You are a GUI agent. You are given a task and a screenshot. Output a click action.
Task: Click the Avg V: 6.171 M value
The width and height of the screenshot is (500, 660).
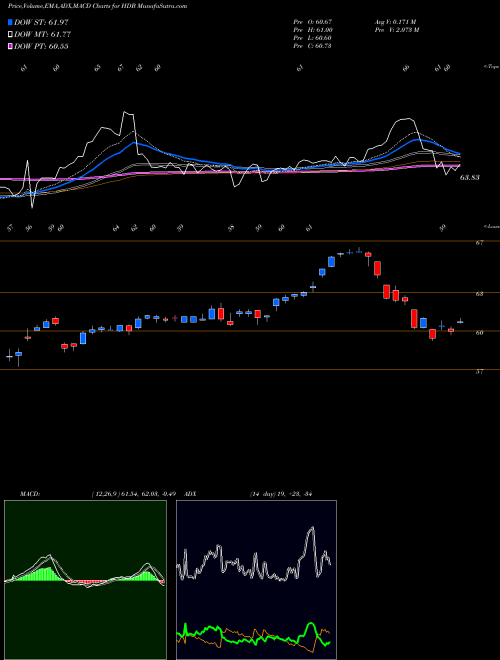(395, 21)
